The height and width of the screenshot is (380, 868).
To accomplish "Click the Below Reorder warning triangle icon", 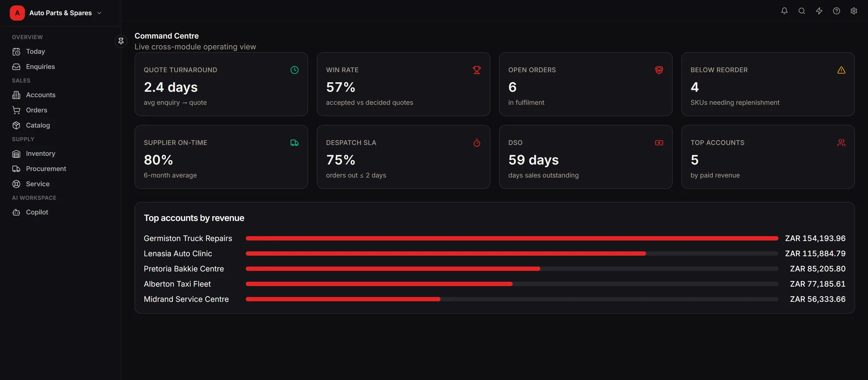I will pyautogui.click(x=841, y=70).
